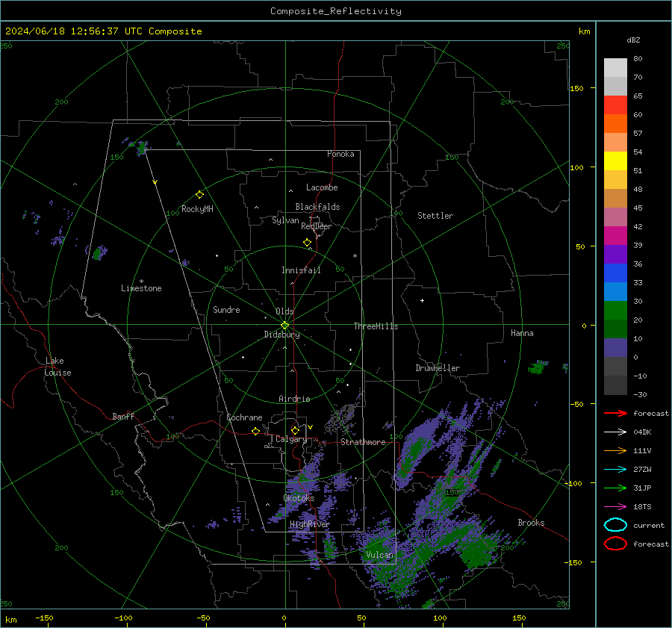Click the magenta swatch in dBZ scale
This screenshot has height=628, width=672.
point(615,236)
